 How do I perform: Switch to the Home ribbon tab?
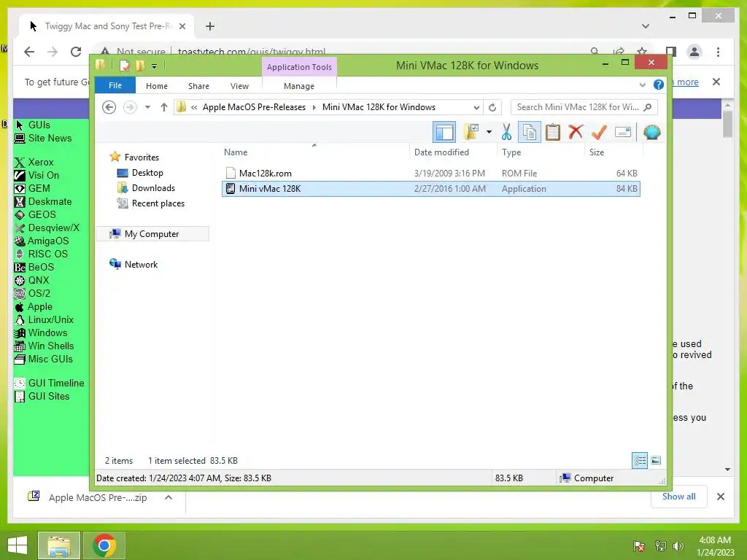point(157,86)
